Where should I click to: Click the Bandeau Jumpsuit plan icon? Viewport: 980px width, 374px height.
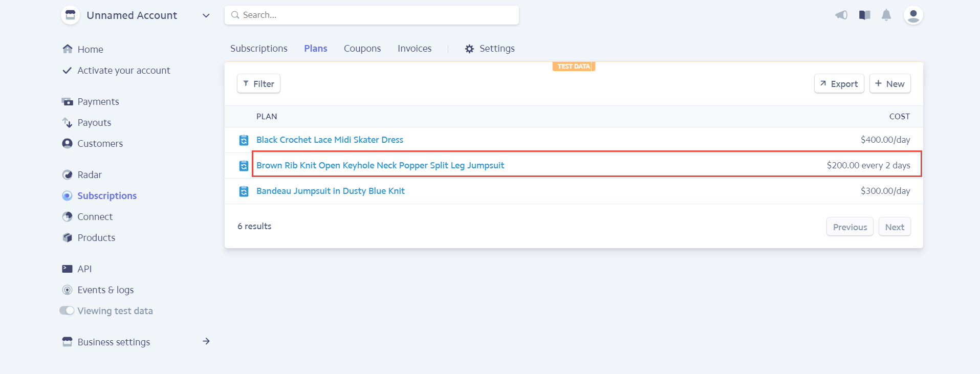244,191
